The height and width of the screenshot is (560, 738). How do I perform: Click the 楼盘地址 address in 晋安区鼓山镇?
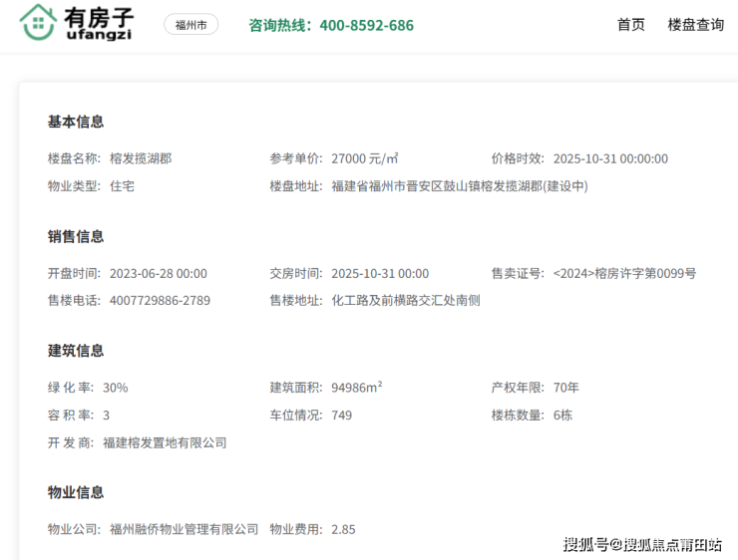[460, 186]
